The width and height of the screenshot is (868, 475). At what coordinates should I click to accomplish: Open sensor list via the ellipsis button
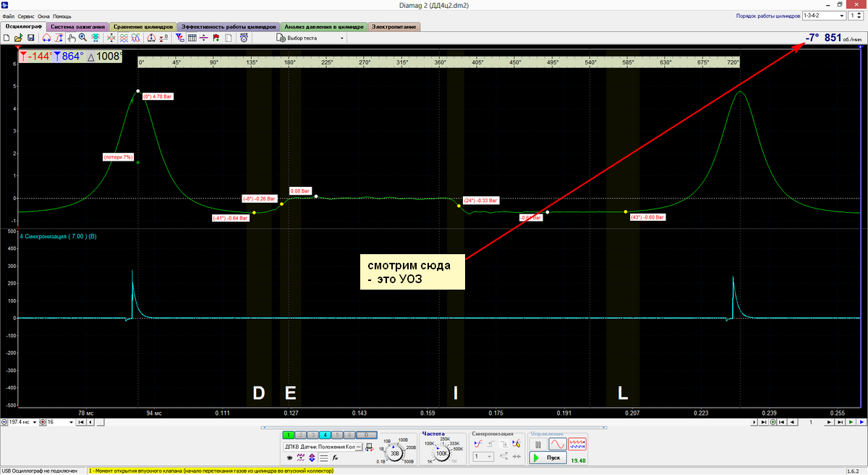pyautogui.click(x=359, y=447)
